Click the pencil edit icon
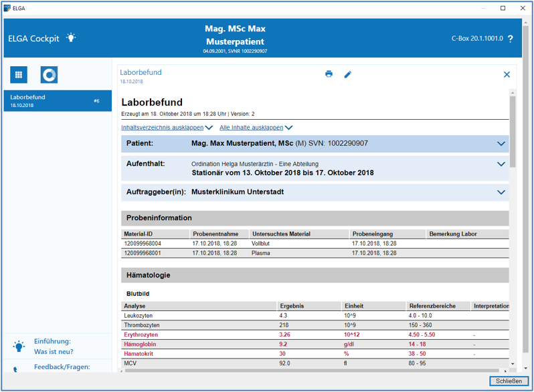The width and height of the screenshot is (534, 392). click(x=348, y=74)
